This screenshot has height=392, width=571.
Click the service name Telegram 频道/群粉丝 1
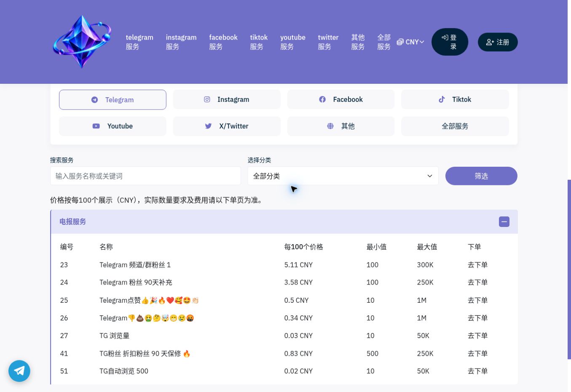coord(135,265)
